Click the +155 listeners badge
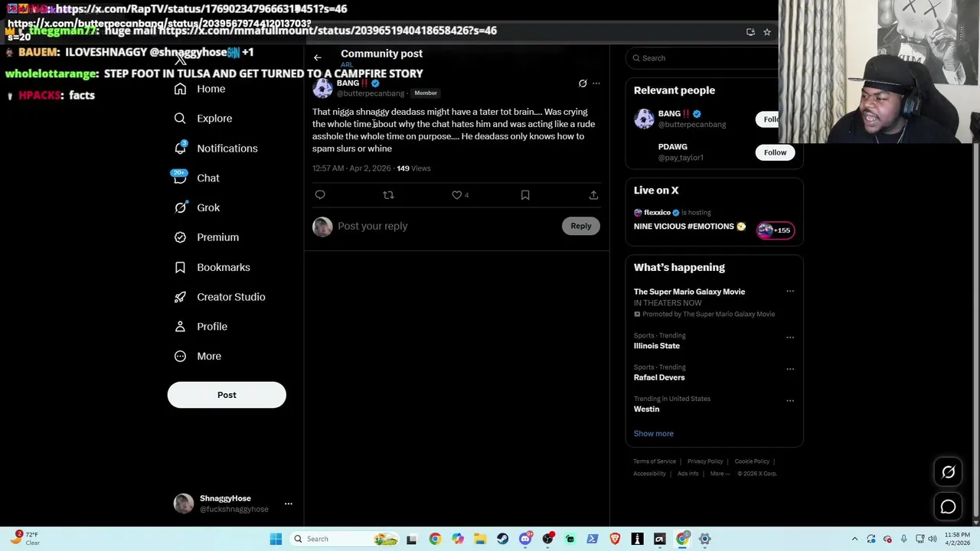Viewport: 980px width, 551px height. pos(776,230)
